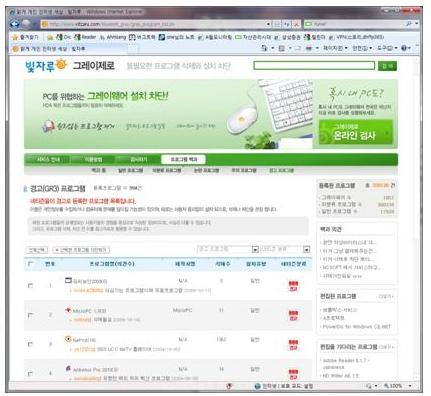Image resolution: width=431 pixels, height=396 pixels.
Task: Click the empty new tab button
Action: (x=133, y=49)
